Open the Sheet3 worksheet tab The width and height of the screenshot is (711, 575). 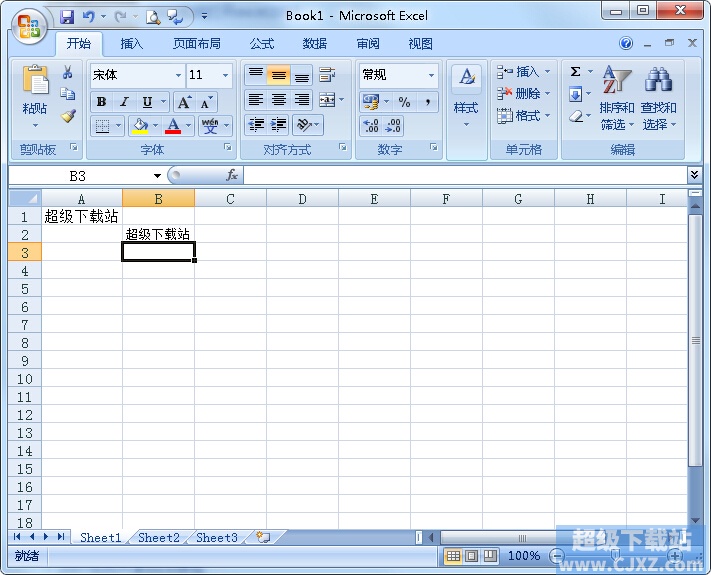click(217, 537)
